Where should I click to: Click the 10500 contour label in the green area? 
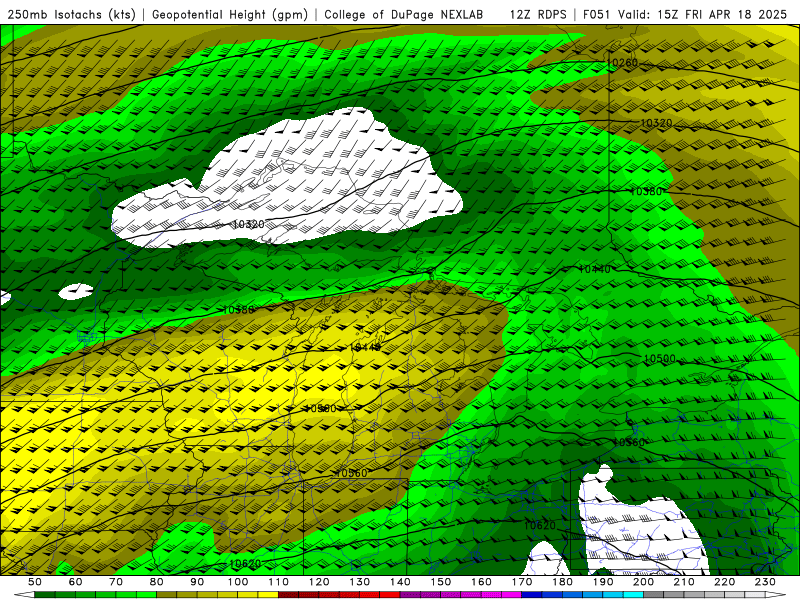tap(660, 359)
